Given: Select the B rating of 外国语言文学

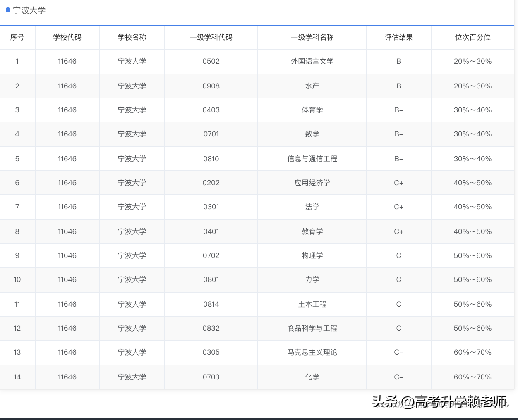Looking at the screenshot, I should (398, 61).
